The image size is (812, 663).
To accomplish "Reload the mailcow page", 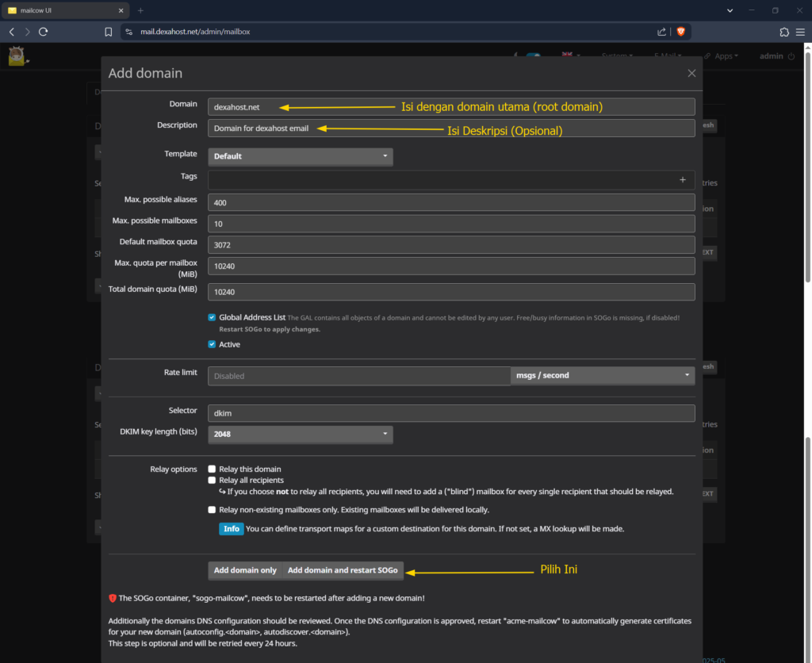I will tap(44, 32).
